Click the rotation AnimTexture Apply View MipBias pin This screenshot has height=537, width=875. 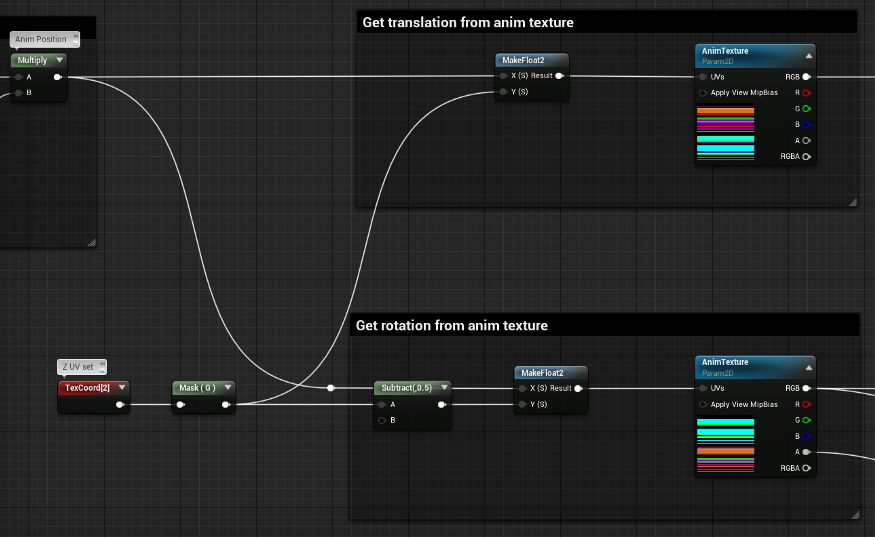tap(703, 404)
